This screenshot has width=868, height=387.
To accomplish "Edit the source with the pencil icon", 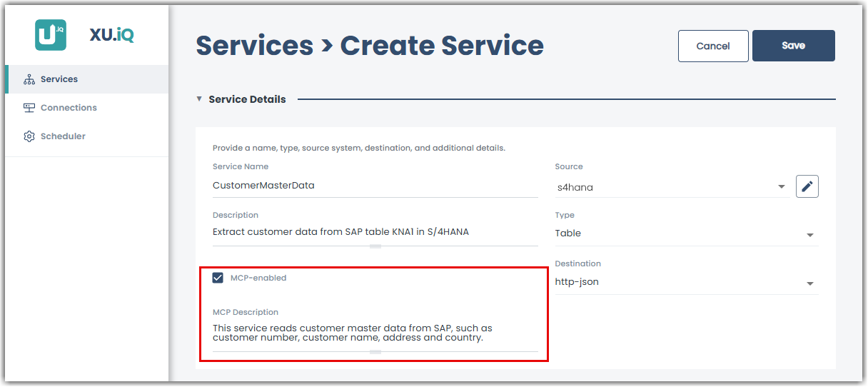I will click(807, 186).
